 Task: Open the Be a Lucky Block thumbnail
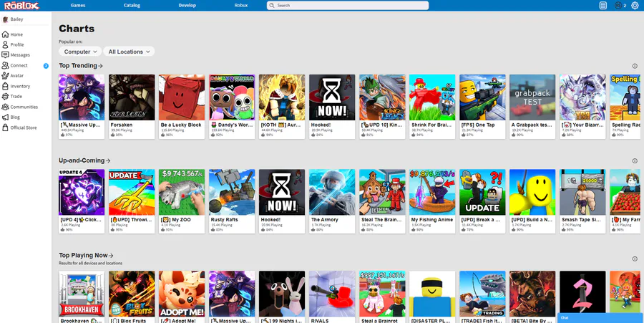tap(182, 97)
